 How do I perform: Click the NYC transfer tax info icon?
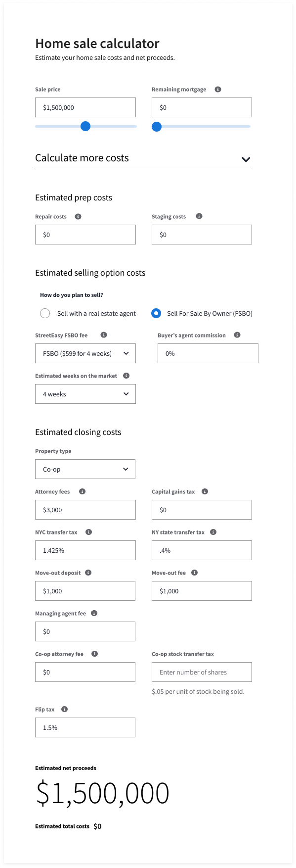point(88,531)
